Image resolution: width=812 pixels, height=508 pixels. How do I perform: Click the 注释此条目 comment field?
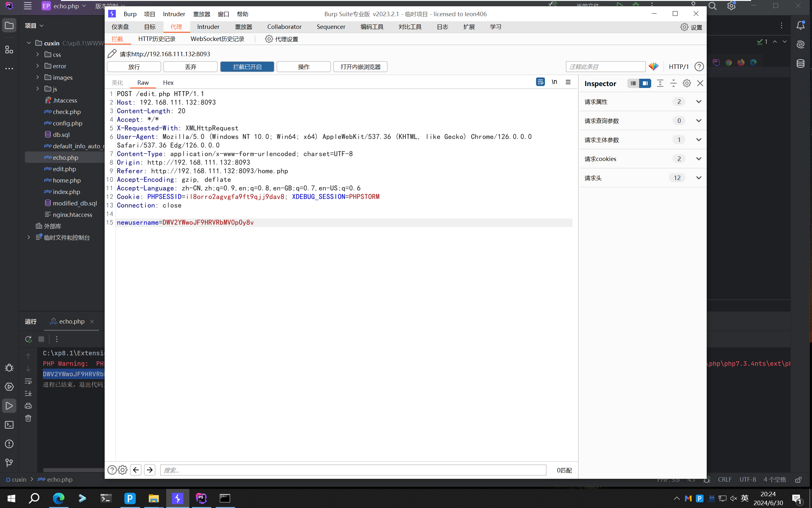pyautogui.click(x=606, y=67)
